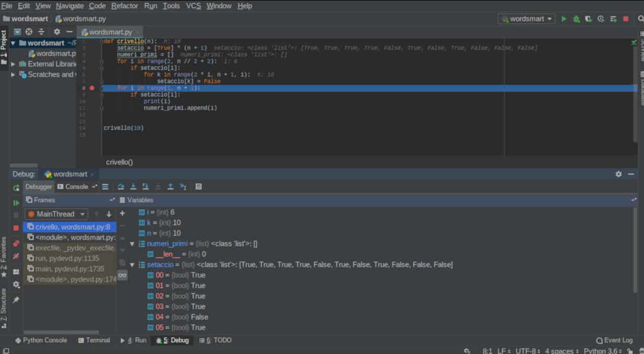Collapse the setaccio variable node
Viewport: 644px width, 354px height.
click(x=132, y=265)
